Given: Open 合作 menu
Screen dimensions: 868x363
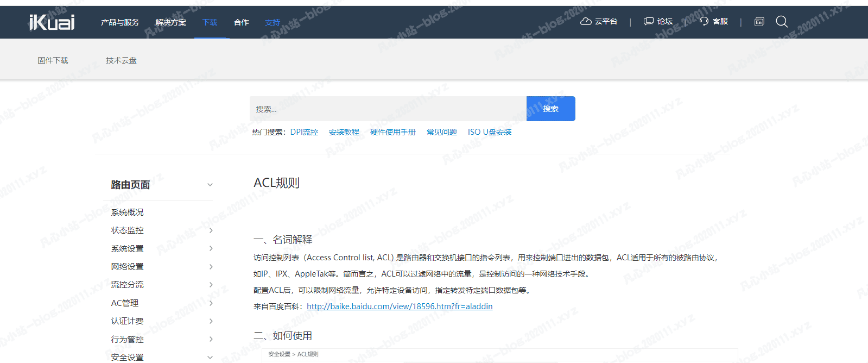Looking at the screenshot, I should 241,22.
